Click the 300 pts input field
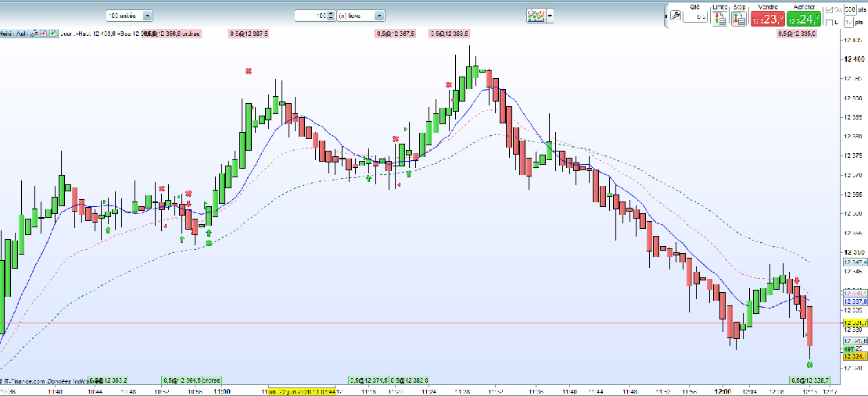Viewport: 868px width, 396px height. pyautogui.click(x=848, y=9)
